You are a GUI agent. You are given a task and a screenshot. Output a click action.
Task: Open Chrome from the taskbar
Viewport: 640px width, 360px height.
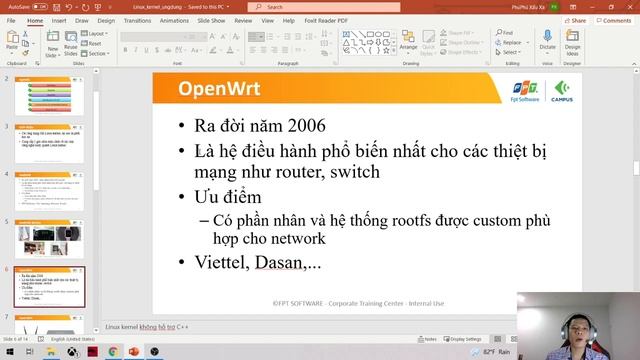[113, 351]
